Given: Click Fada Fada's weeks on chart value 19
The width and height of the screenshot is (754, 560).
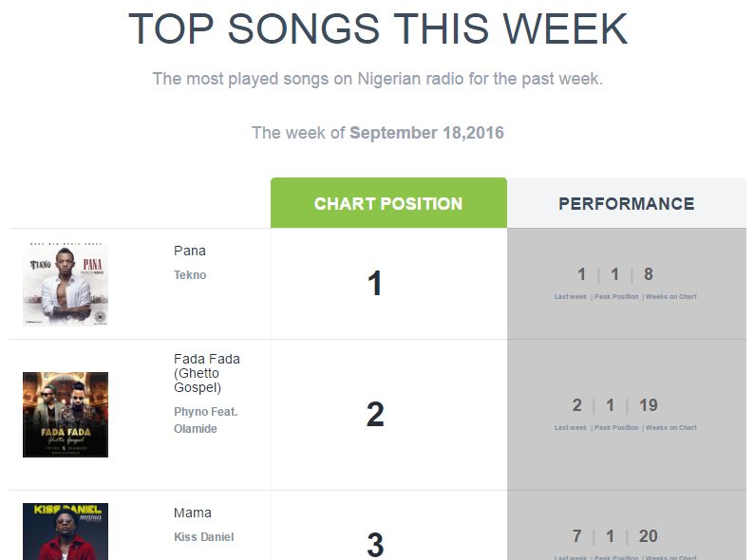Looking at the screenshot, I should (649, 405).
